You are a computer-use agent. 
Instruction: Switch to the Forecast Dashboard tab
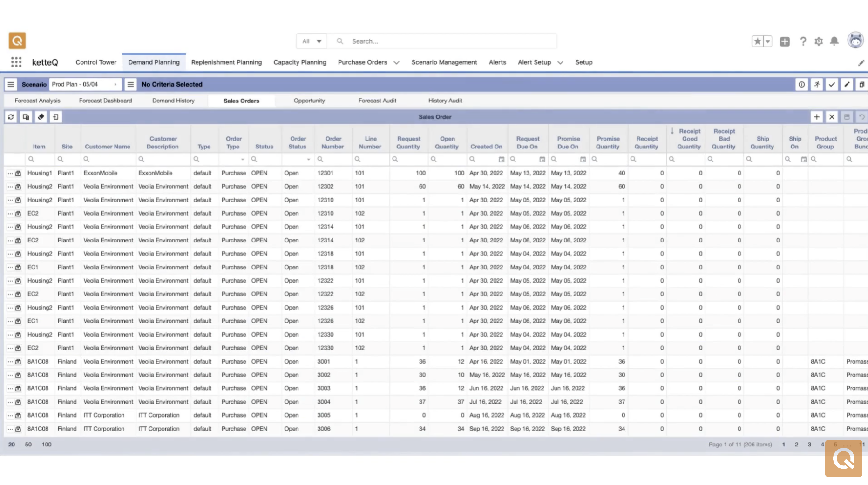(x=105, y=101)
